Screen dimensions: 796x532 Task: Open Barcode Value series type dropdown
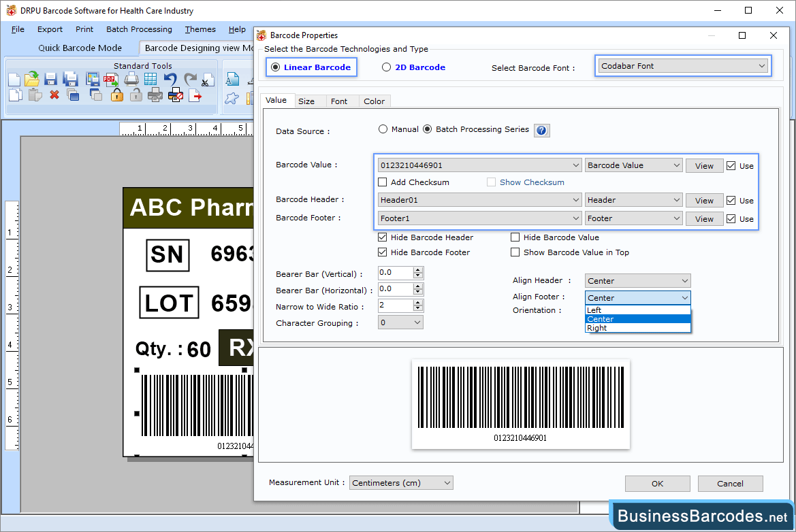(633, 165)
